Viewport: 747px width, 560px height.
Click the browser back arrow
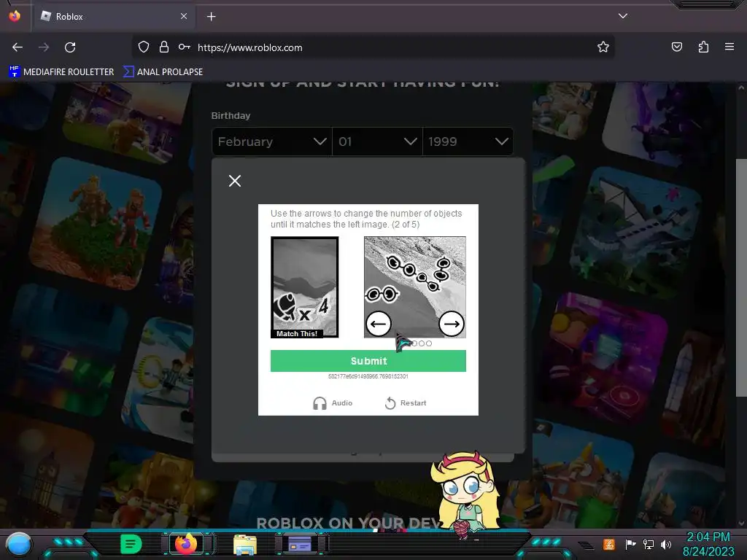pyautogui.click(x=18, y=47)
